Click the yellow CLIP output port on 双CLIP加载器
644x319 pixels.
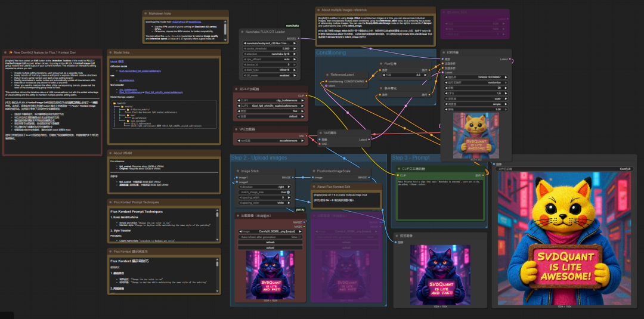tap(306, 95)
